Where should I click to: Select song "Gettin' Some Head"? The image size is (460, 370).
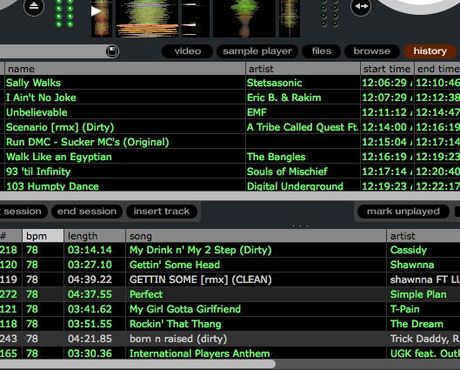pos(175,265)
